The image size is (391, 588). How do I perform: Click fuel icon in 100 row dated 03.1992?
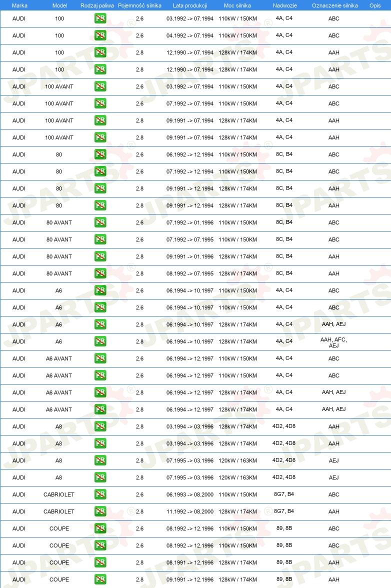[100, 18]
